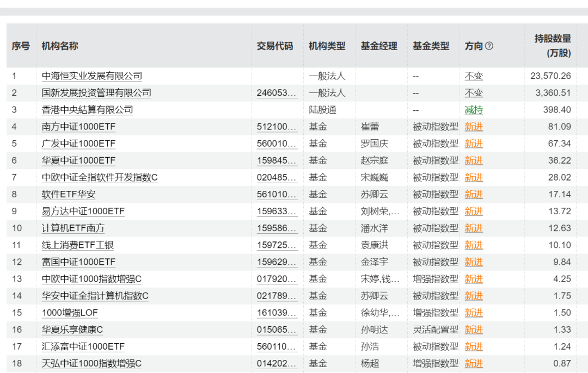588x373 pixels.
Task: Click 新进 in 华夏中证1000ETF row
Action: [474, 160]
